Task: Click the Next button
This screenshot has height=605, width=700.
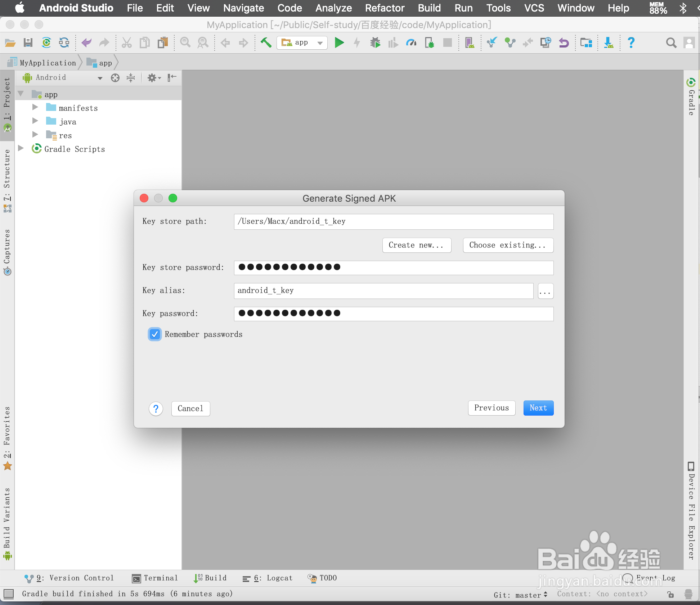Action: pos(538,408)
